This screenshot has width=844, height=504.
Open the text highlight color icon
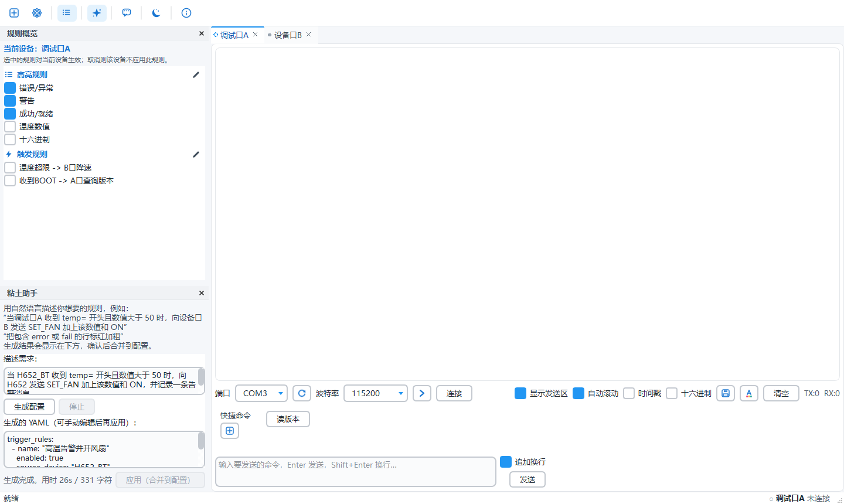click(x=749, y=393)
